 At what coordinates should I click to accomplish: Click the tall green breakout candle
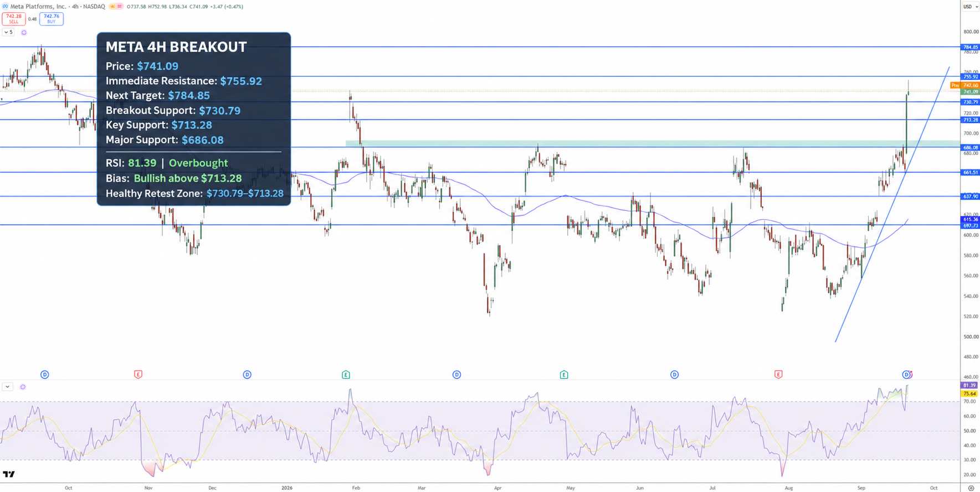[906, 123]
